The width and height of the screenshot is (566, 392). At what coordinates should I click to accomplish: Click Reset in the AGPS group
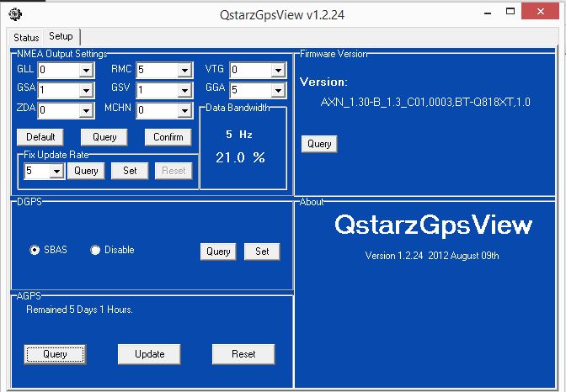[x=243, y=354]
